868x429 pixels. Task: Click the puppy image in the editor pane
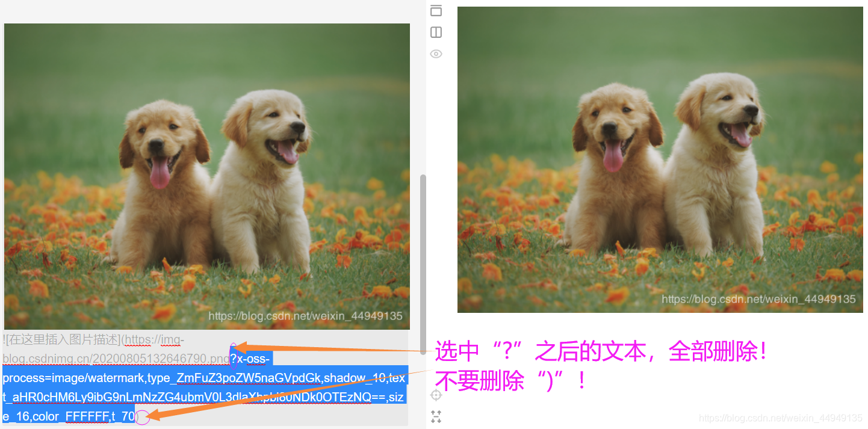click(x=206, y=174)
